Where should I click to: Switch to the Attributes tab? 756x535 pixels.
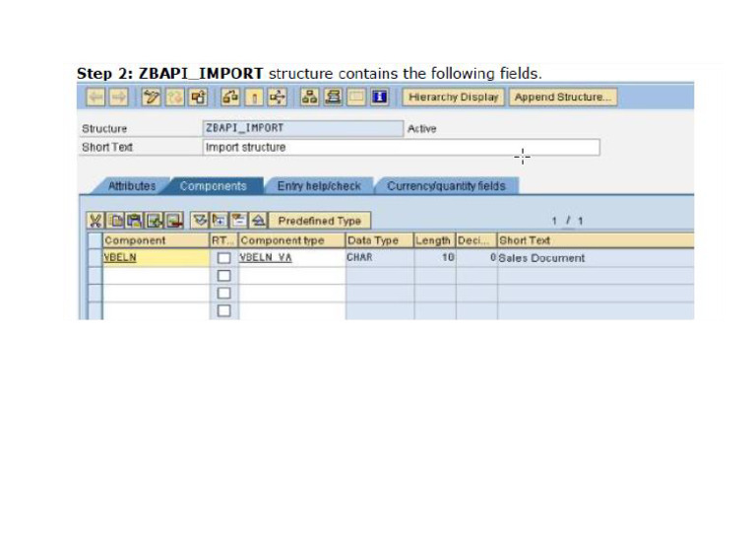[131, 186]
